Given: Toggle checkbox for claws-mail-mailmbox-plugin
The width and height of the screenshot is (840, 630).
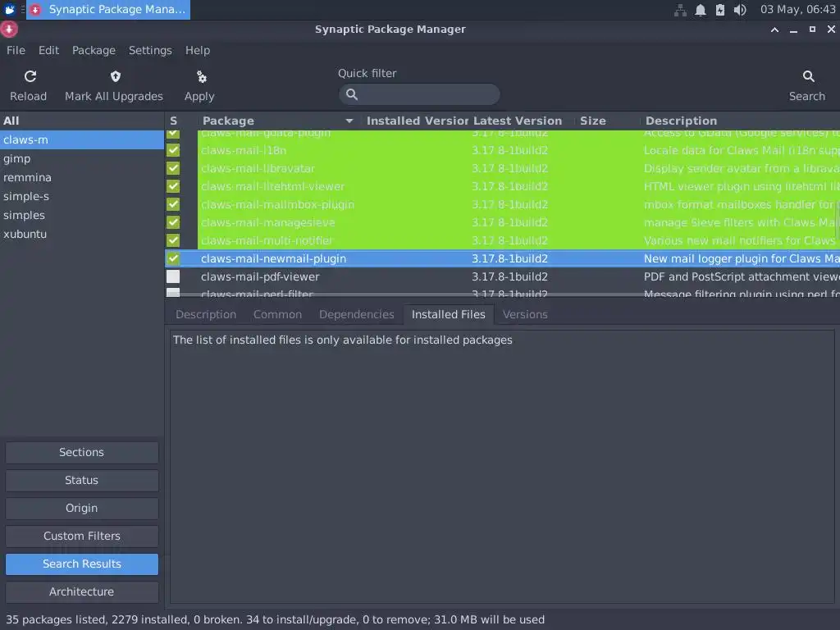Looking at the screenshot, I should [173, 204].
